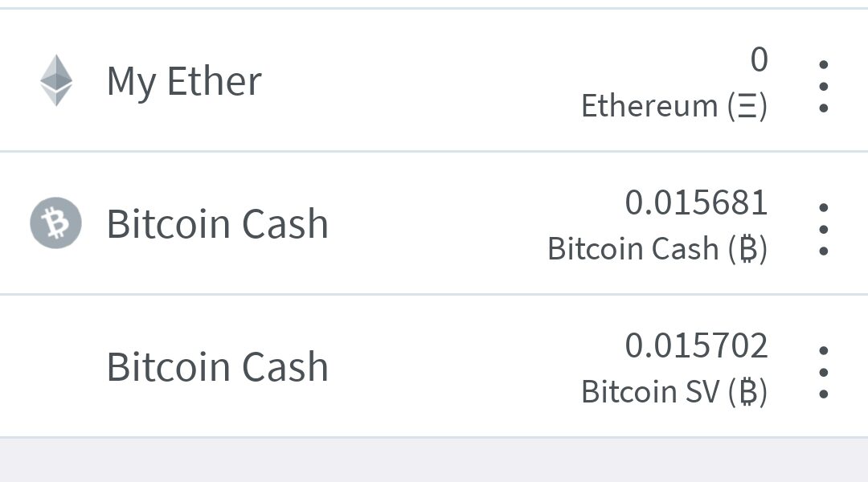This screenshot has width=868, height=482.
Task: Click the Bitcoin SV (₿) currency label
Action: [674, 392]
